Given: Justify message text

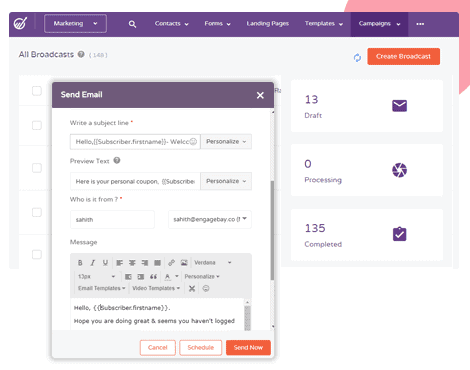Looking at the screenshot, I should click(157, 263).
